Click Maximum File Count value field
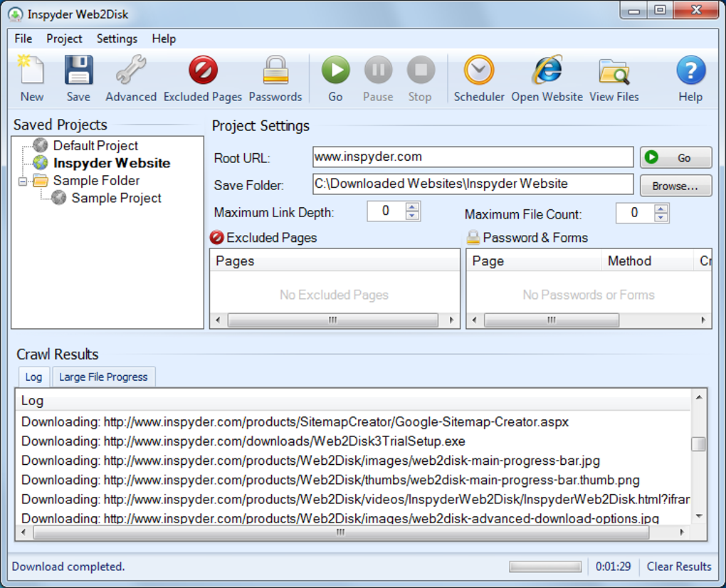The width and height of the screenshot is (726, 588). pos(634,213)
